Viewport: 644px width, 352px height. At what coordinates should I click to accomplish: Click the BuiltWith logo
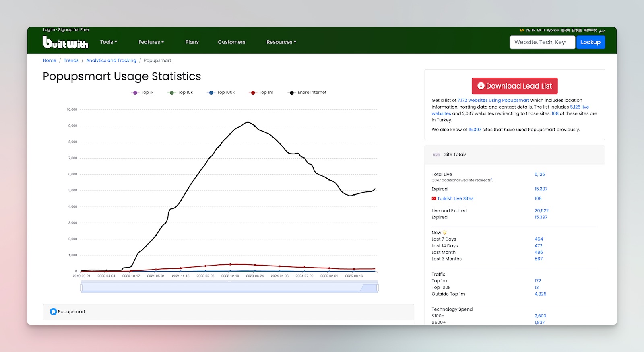click(x=65, y=42)
